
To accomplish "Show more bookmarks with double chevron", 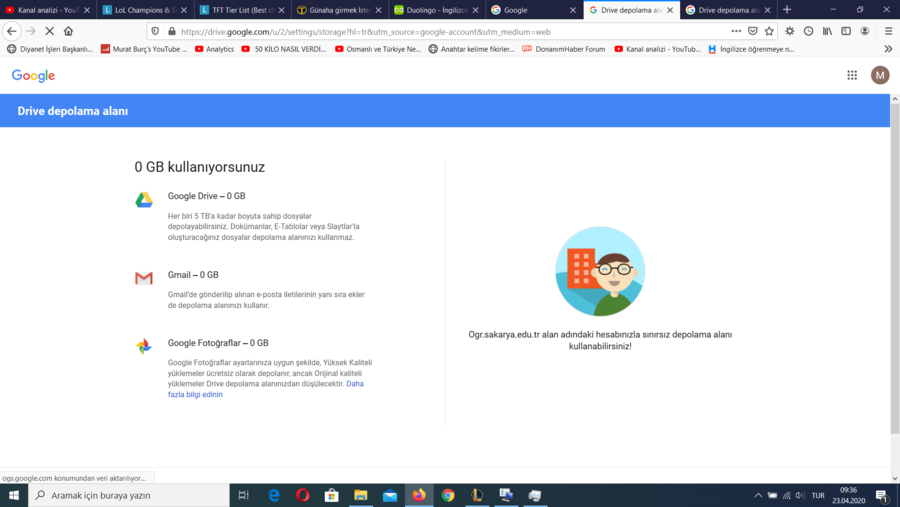I will click(x=888, y=49).
